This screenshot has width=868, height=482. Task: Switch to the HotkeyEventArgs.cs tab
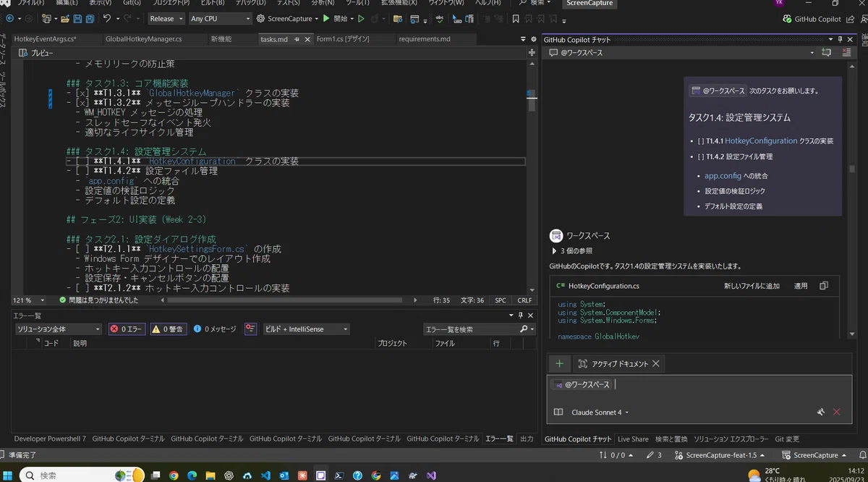[45, 39]
